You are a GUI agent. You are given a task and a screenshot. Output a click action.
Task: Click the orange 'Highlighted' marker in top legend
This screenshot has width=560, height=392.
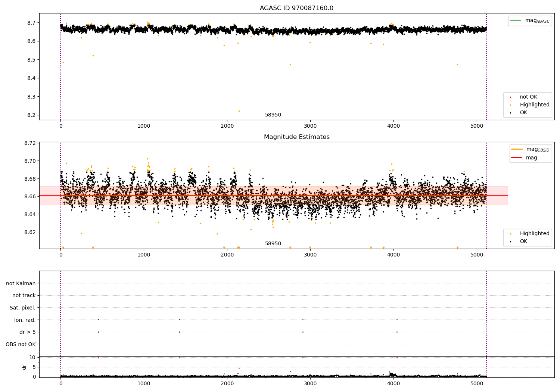pos(511,105)
